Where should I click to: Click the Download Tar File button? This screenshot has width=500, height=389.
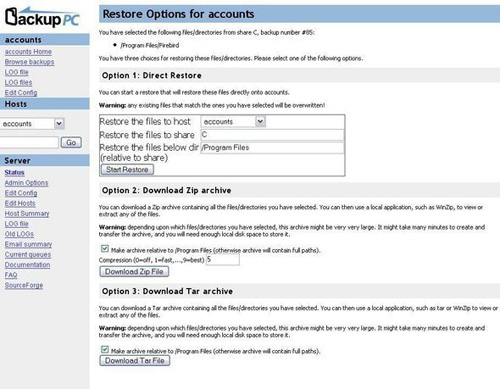coord(135,361)
